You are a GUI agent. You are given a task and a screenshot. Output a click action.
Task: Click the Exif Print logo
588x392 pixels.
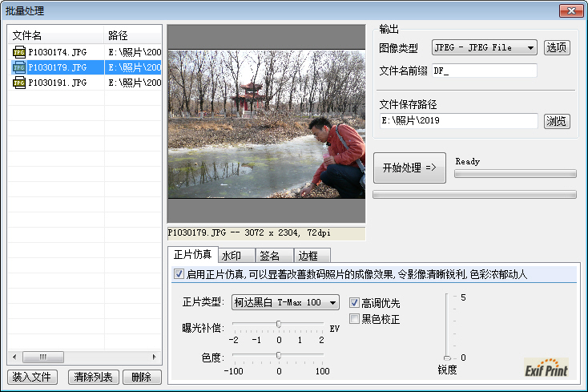tap(546, 367)
